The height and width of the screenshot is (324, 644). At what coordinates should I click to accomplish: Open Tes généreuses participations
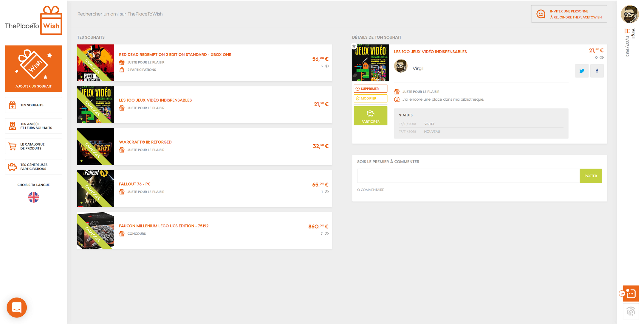coord(33,167)
